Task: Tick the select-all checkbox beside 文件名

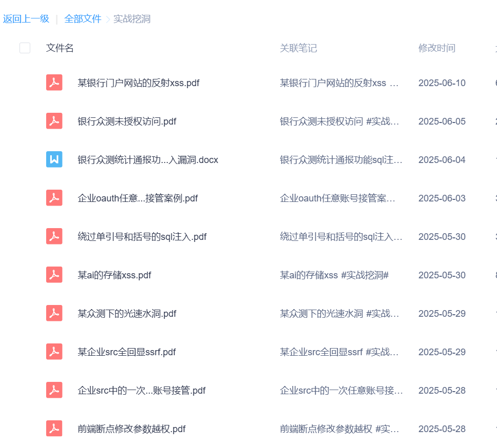Action: click(25, 48)
